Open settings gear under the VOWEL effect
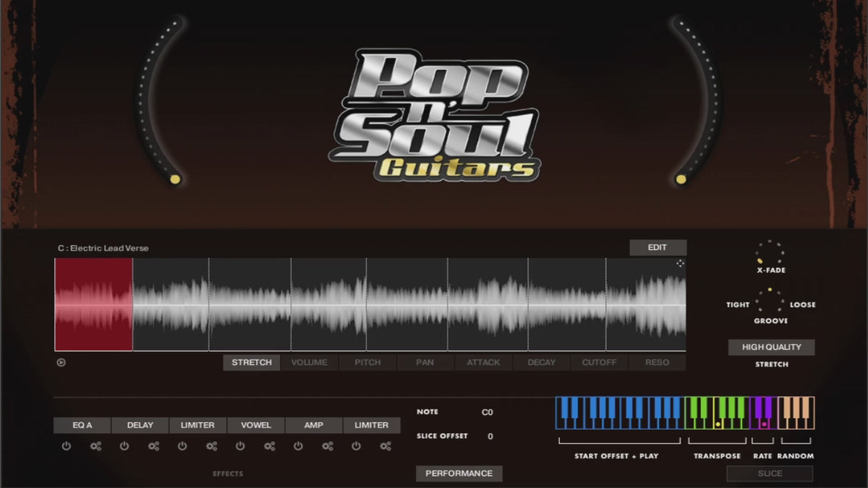 tap(269, 447)
